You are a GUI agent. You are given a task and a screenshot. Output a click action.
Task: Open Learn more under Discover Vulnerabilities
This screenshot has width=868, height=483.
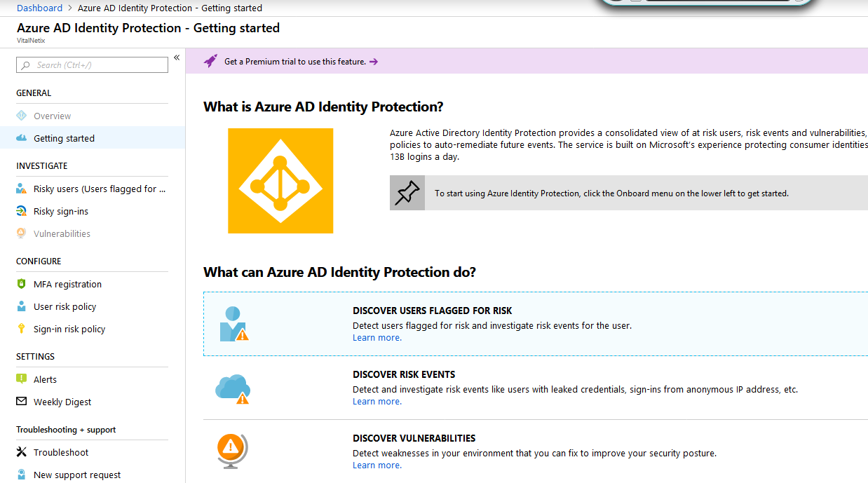click(377, 465)
